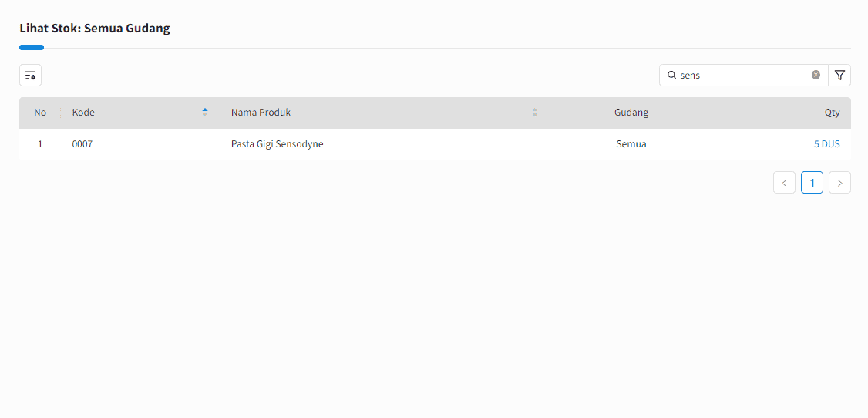
Task: Select page 1 in pagination
Action: 812,183
